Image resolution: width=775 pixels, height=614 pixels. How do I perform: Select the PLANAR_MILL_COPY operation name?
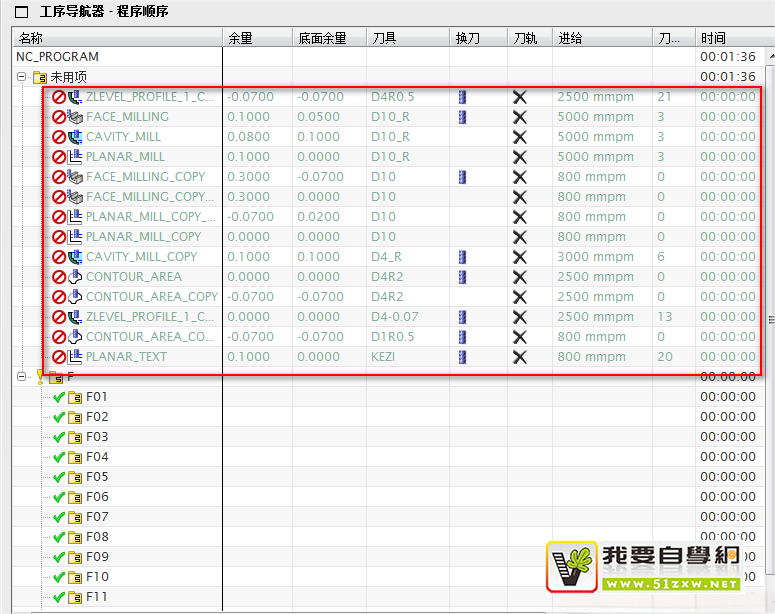[x=143, y=237]
